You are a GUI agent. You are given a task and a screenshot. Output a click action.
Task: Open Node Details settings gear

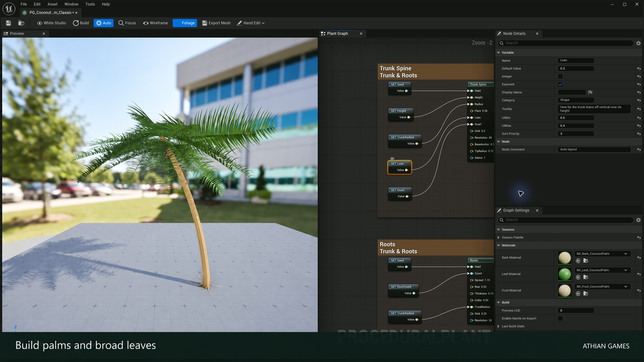click(638, 43)
